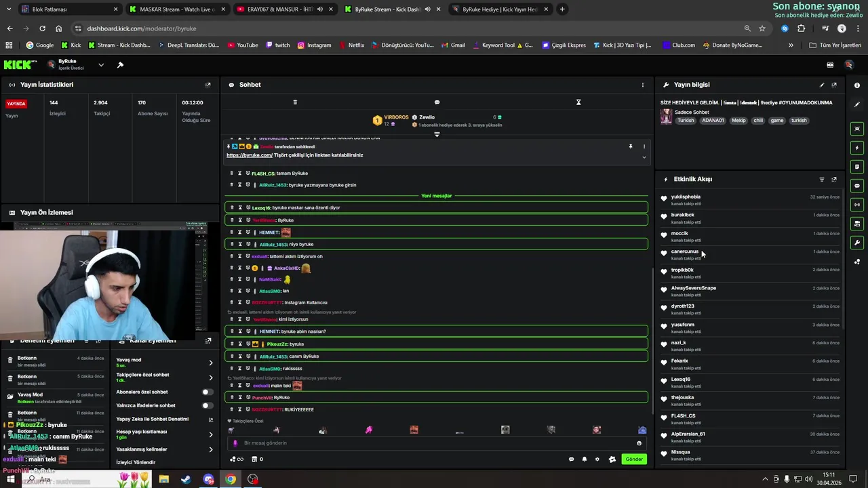Open the Kick logo home link

coord(20,65)
